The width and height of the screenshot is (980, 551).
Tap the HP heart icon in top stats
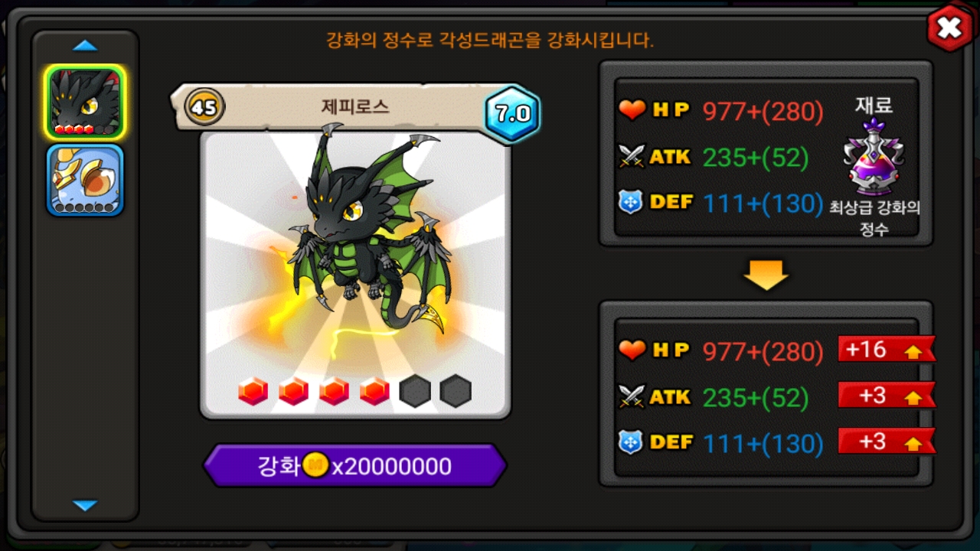pyautogui.click(x=632, y=111)
